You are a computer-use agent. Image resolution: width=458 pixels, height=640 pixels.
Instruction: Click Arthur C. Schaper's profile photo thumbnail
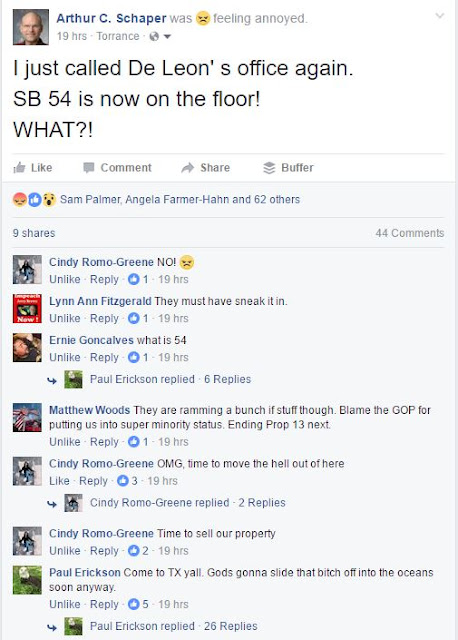[x=31, y=27]
